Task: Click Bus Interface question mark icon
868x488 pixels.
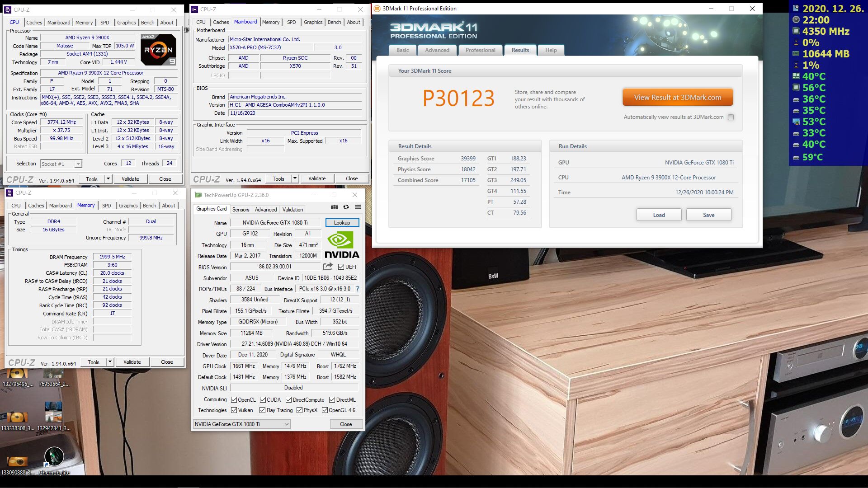Action: (358, 289)
